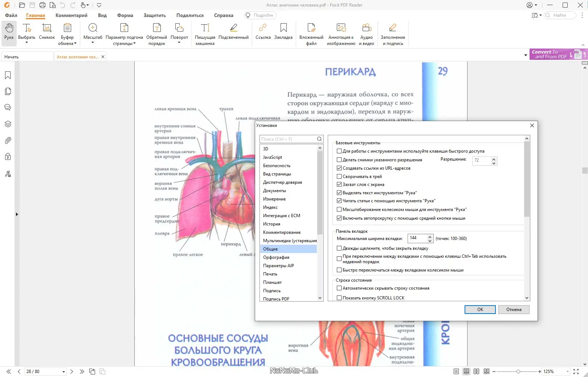Open the Справка ribbon tab

[224, 15]
